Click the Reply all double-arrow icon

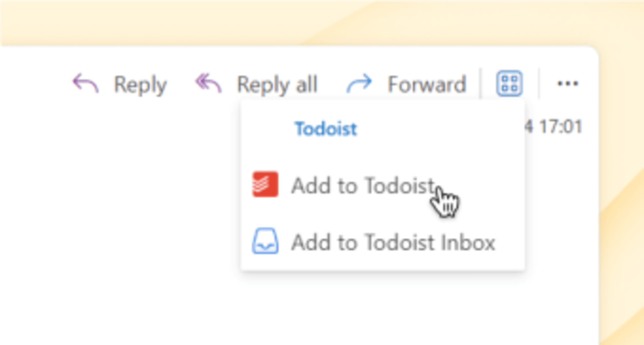tap(209, 83)
